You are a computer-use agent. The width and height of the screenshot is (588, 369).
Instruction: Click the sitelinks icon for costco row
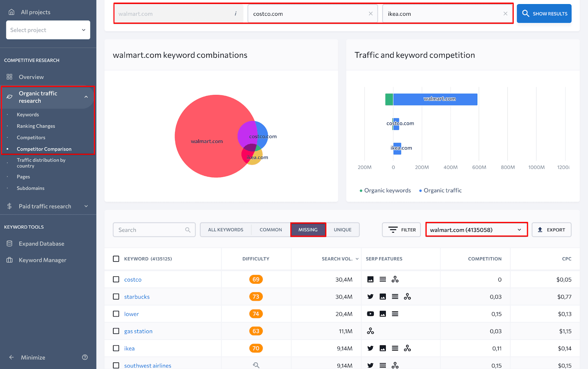[395, 279]
